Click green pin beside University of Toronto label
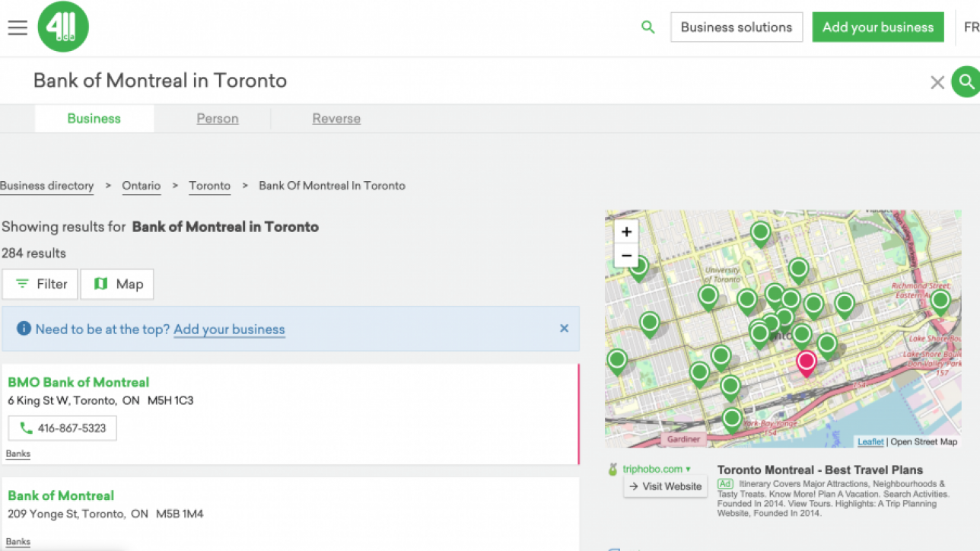This screenshot has width=980, height=551. (x=708, y=296)
